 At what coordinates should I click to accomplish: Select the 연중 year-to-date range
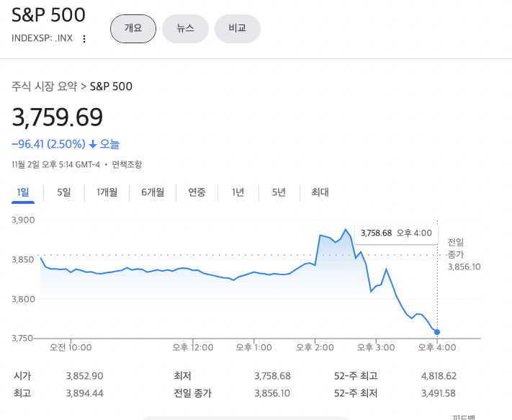[x=197, y=192]
